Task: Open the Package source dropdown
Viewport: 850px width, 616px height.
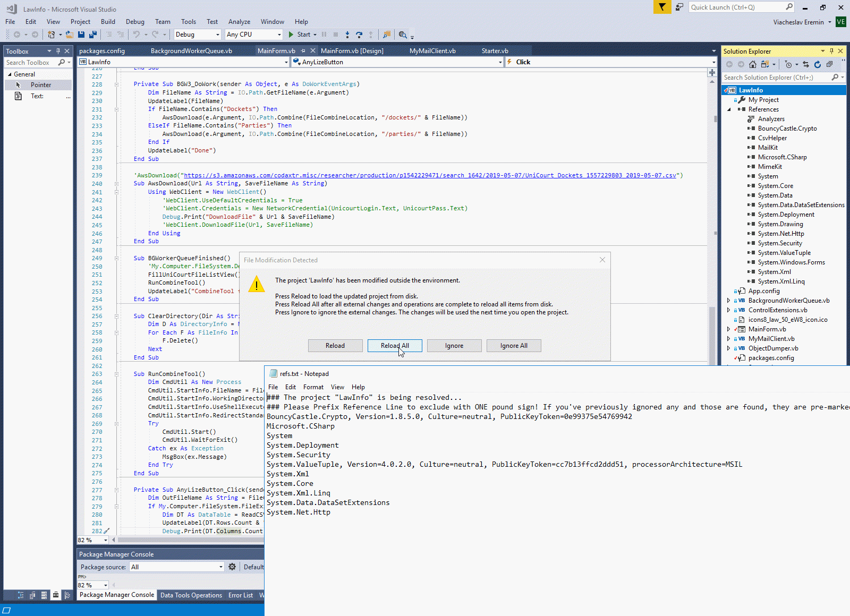Action: tap(176, 567)
